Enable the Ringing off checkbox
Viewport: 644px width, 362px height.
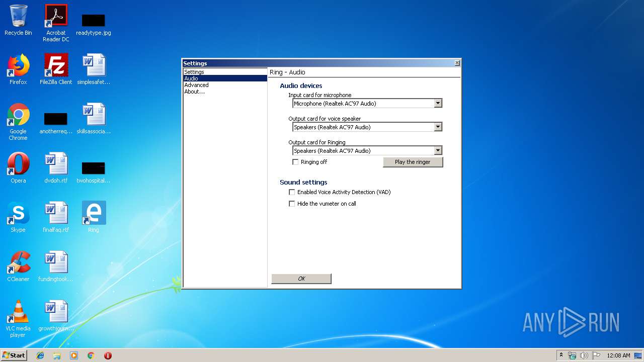click(x=295, y=162)
